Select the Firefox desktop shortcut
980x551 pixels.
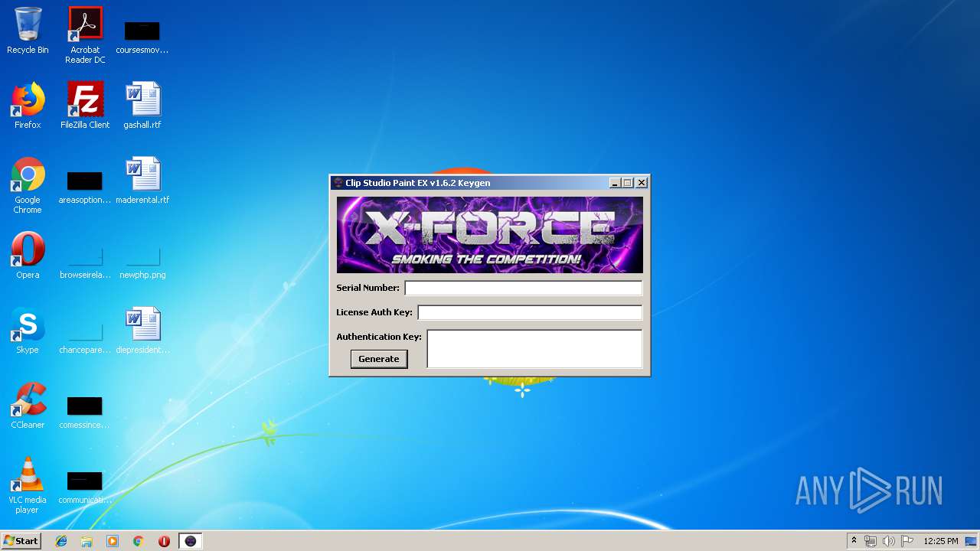click(28, 106)
